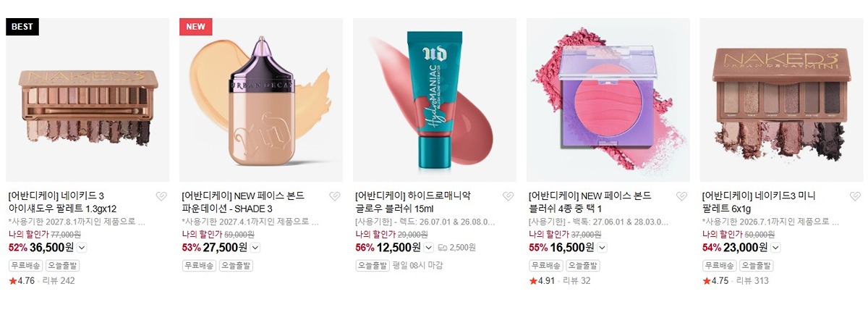Expand the price details arrow beside 27,500원
868x310 pixels.
255,248
